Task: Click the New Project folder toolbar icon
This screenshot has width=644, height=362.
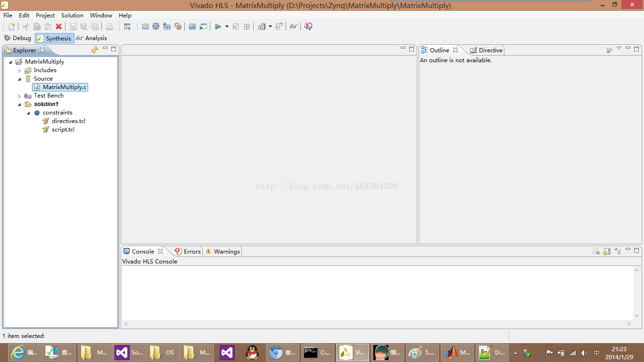Action: [x=145, y=26]
